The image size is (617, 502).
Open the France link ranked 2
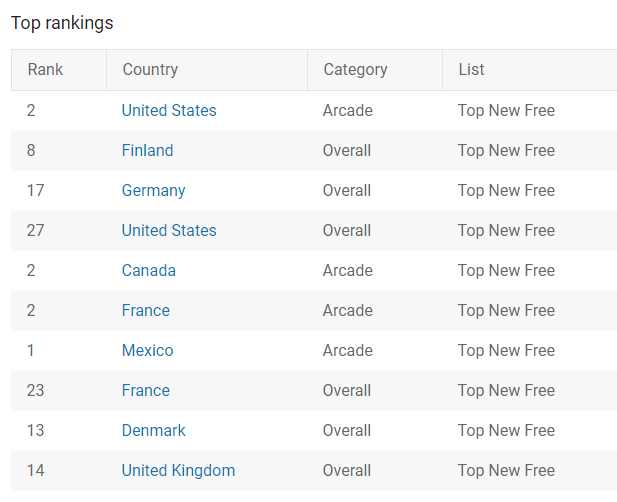[146, 311]
